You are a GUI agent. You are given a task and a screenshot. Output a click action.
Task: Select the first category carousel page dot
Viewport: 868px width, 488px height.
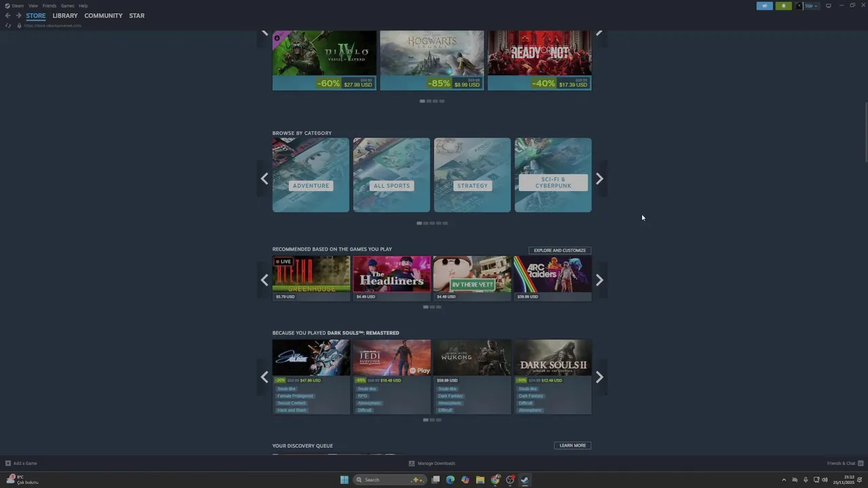(x=419, y=223)
